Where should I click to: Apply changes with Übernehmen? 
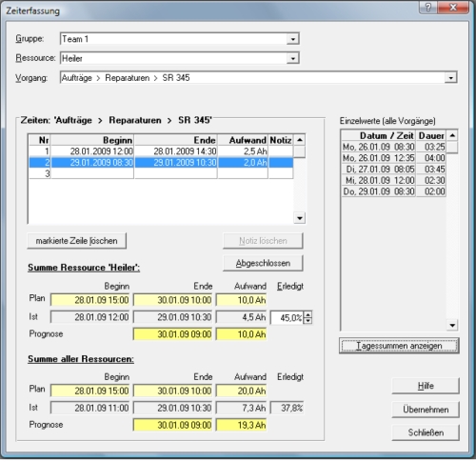(x=426, y=410)
